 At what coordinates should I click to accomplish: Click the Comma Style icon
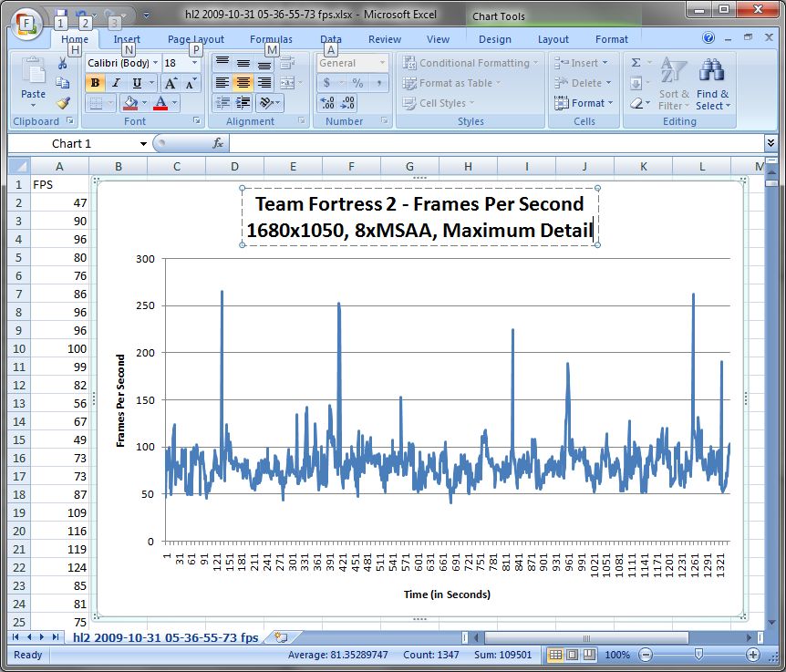[379, 83]
